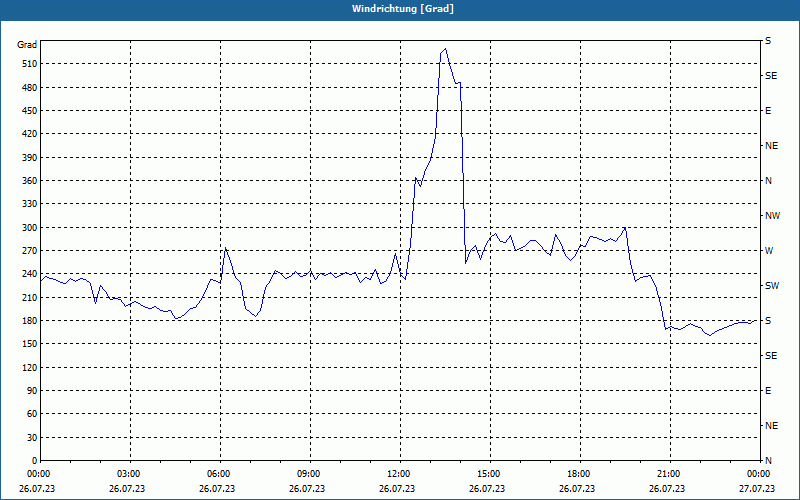800x500 pixels.
Task: Click the 26.07.23 date under 06:00
Action: pyautogui.click(x=217, y=489)
